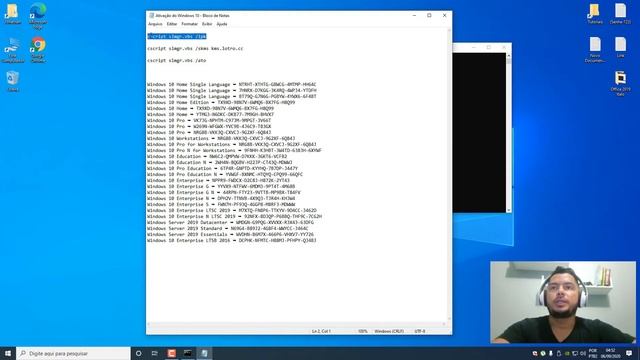Click the 'Windows Server 2019 Essentials' line
This screenshot has width=640, height=360.
coord(230,235)
